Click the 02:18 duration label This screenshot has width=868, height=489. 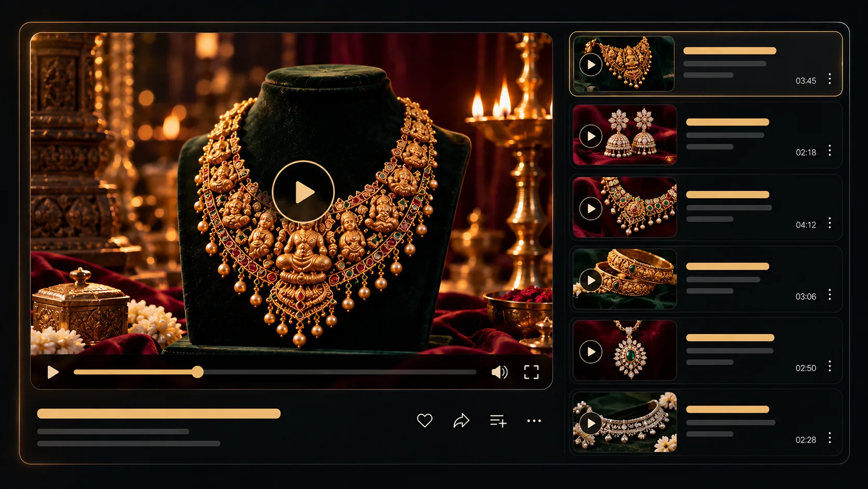tap(806, 153)
